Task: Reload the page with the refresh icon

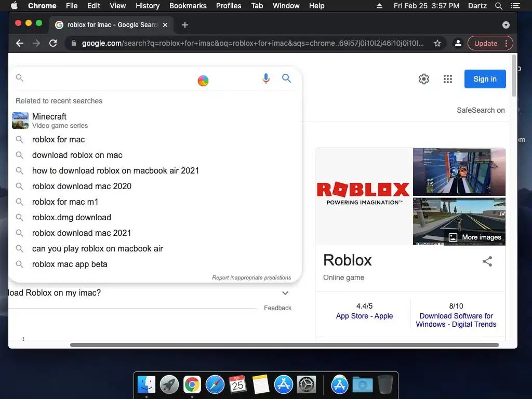Action: pos(53,43)
